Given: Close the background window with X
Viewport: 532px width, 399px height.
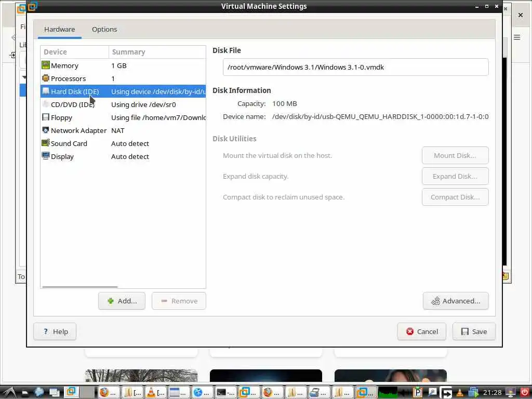Looking at the screenshot, I should (521, 15).
